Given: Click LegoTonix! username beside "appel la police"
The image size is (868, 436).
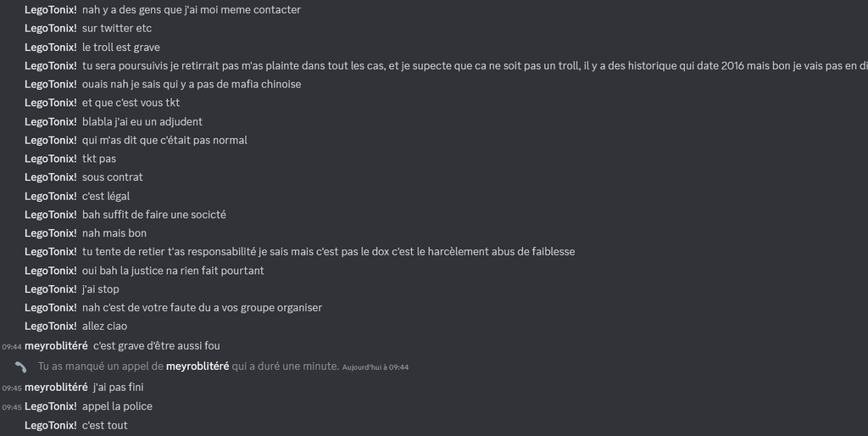Looking at the screenshot, I should (x=50, y=406).
